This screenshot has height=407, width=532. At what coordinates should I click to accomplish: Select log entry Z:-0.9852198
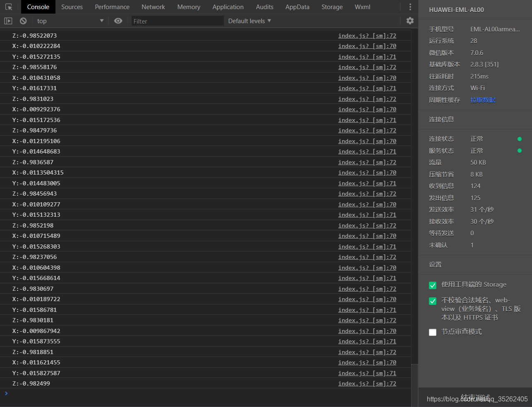[x=33, y=225]
